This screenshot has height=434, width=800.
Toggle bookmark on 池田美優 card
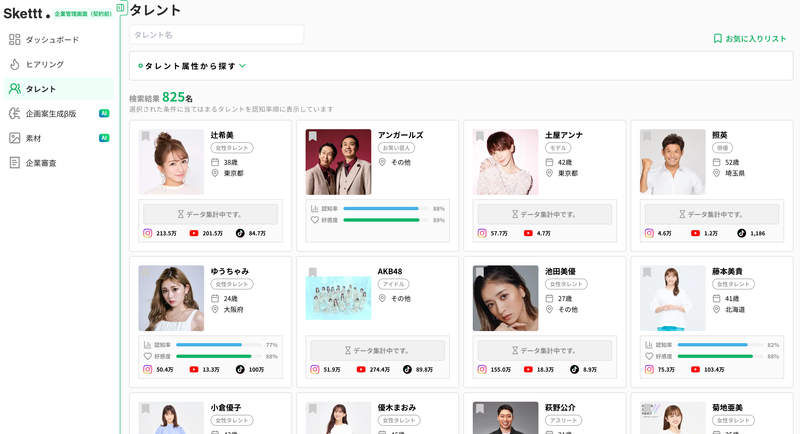479,272
